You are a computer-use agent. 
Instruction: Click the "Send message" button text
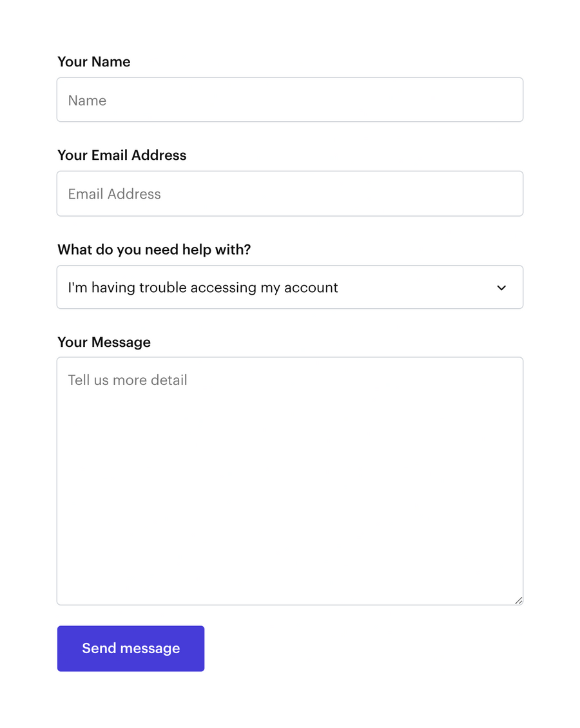(130, 648)
